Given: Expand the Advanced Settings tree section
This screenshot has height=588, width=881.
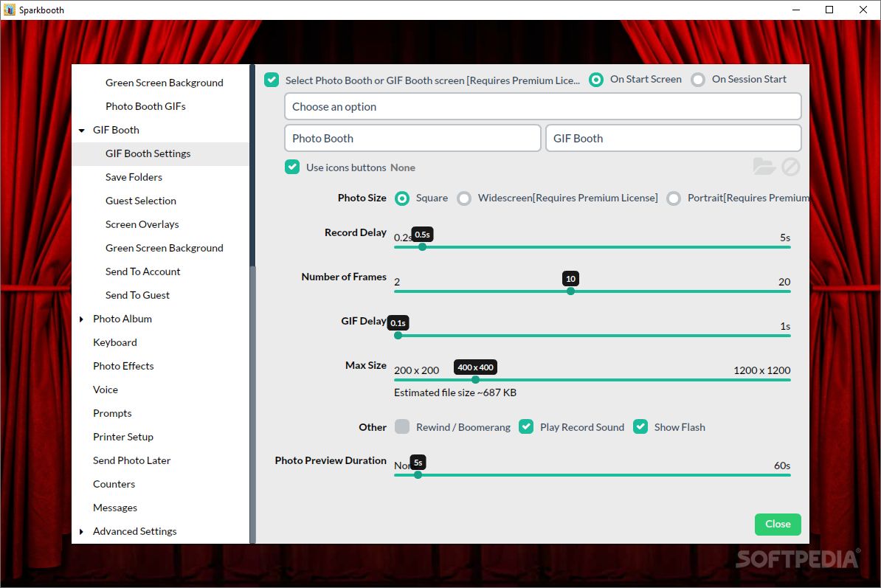Looking at the screenshot, I should point(81,531).
